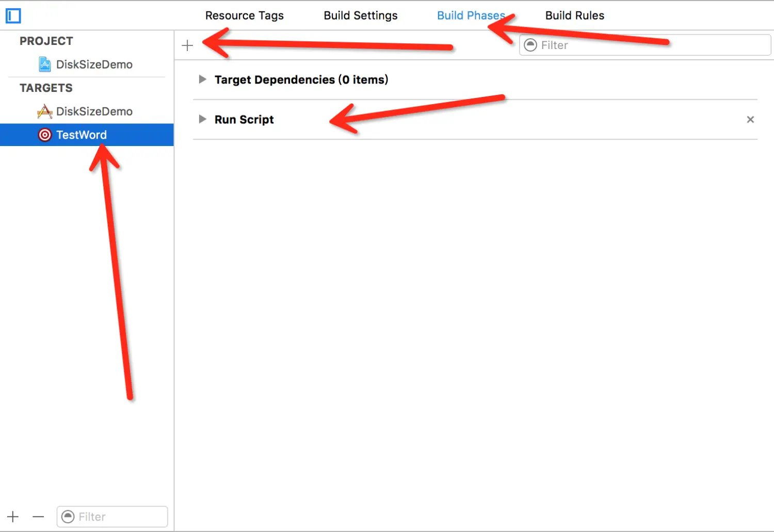Image resolution: width=774 pixels, height=532 pixels.
Task: Select the DiskSizeDemo target
Action: [87, 111]
